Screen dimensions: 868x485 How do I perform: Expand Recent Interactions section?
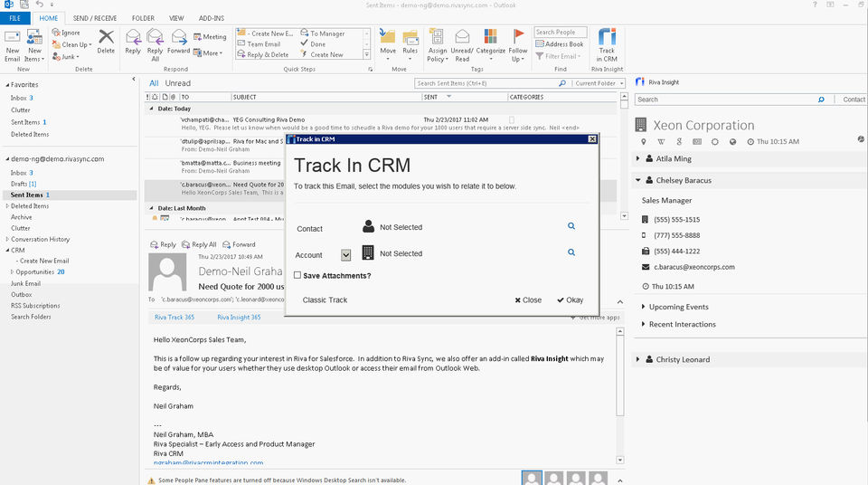tap(643, 324)
